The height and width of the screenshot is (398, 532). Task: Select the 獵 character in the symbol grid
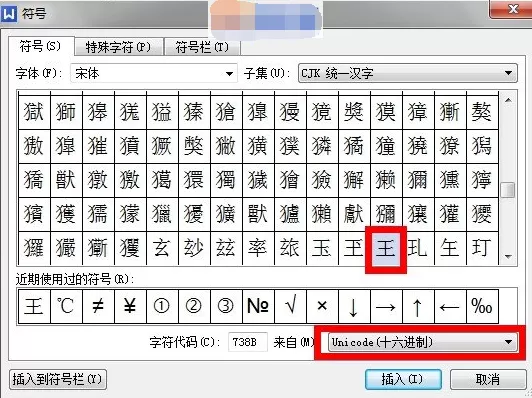click(162, 214)
